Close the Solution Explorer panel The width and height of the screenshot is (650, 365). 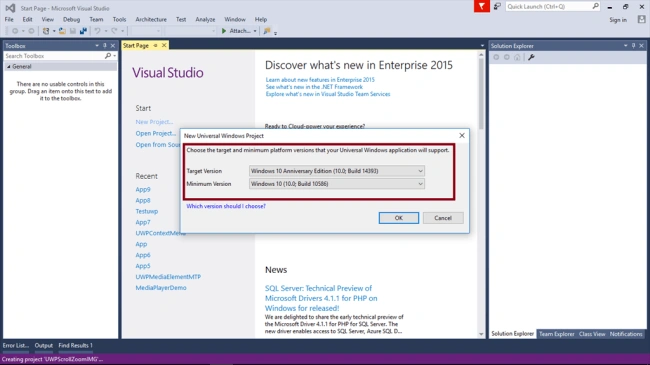pos(641,46)
